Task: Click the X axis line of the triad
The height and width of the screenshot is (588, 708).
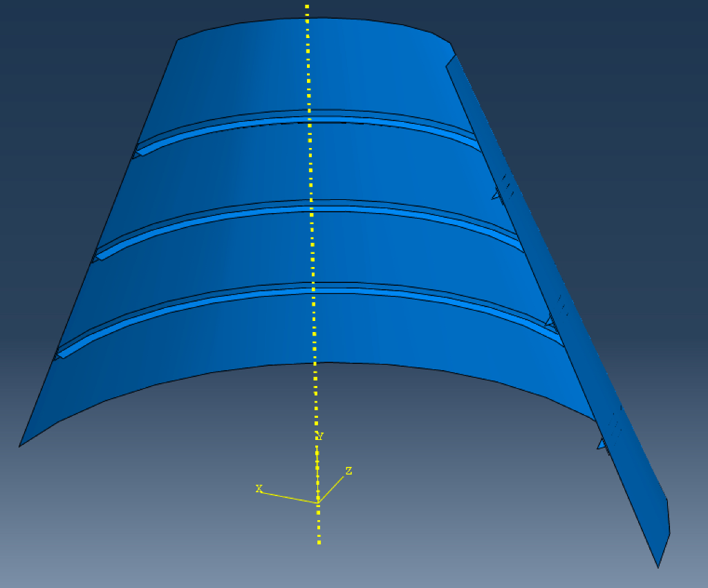Action: [x=287, y=495]
